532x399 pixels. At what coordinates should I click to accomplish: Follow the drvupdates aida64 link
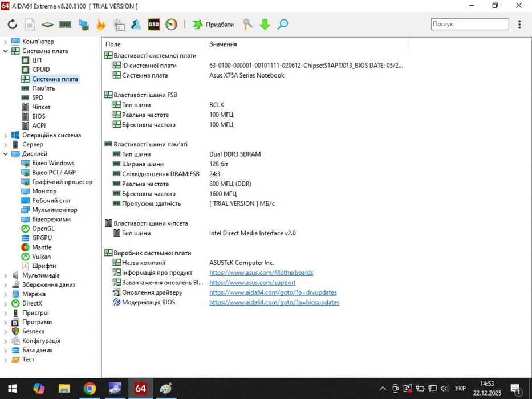tap(273, 292)
